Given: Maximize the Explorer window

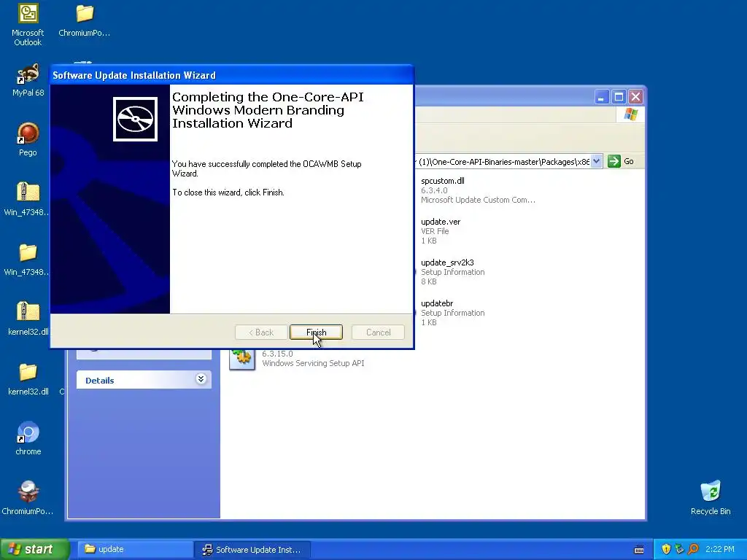Looking at the screenshot, I should pyautogui.click(x=619, y=97).
